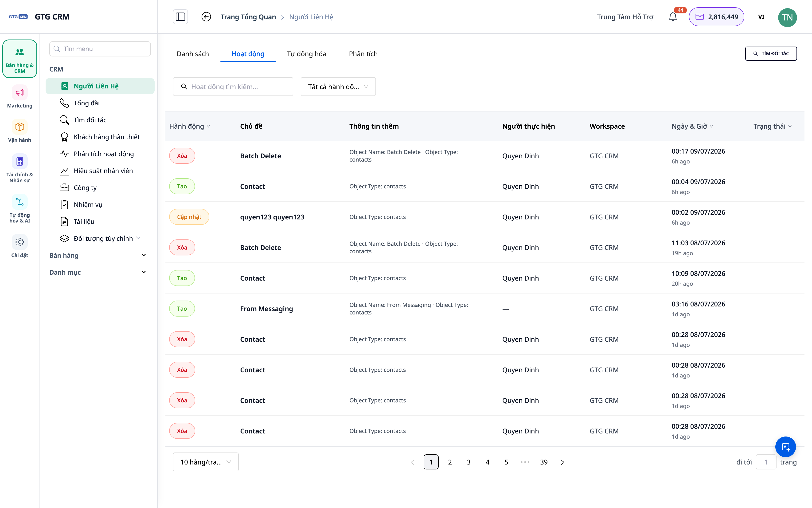812x508 pixels.
Task: Click the previous page arrow
Action: [x=412, y=462]
